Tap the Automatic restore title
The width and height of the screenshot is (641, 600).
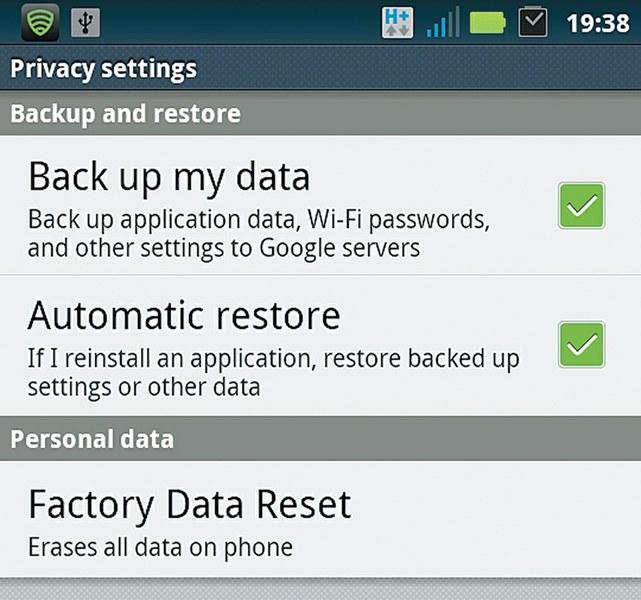tap(184, 316)
